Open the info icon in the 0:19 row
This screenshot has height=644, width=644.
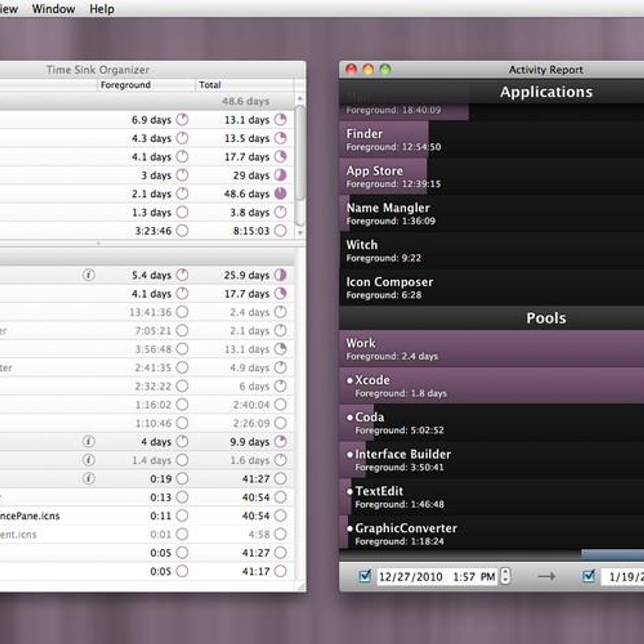point(89,478)
